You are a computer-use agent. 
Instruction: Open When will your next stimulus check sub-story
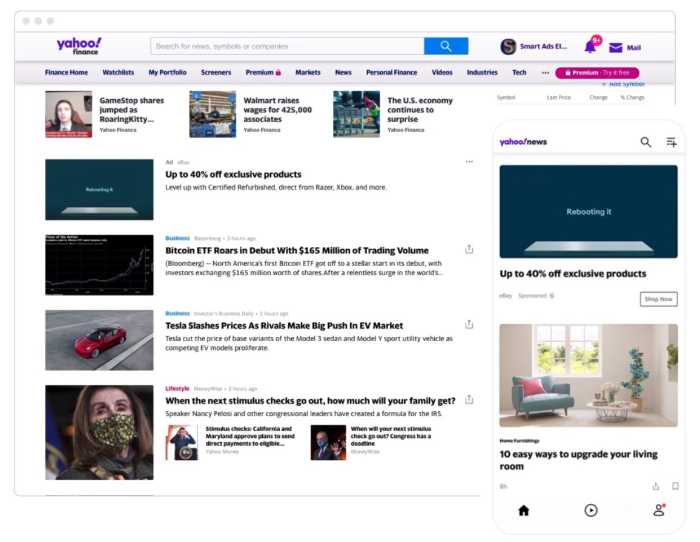click(x=391, y=436)
